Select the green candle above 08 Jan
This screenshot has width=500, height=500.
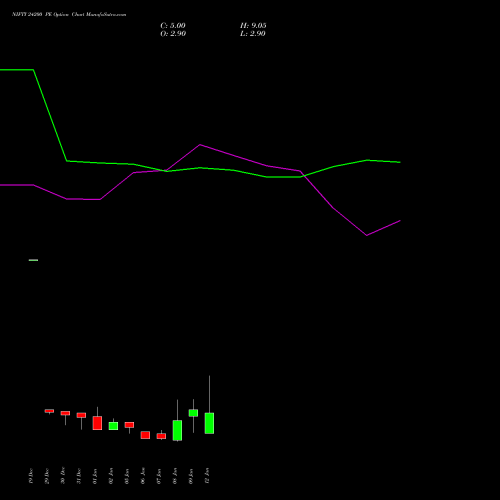tap(177, 430)
